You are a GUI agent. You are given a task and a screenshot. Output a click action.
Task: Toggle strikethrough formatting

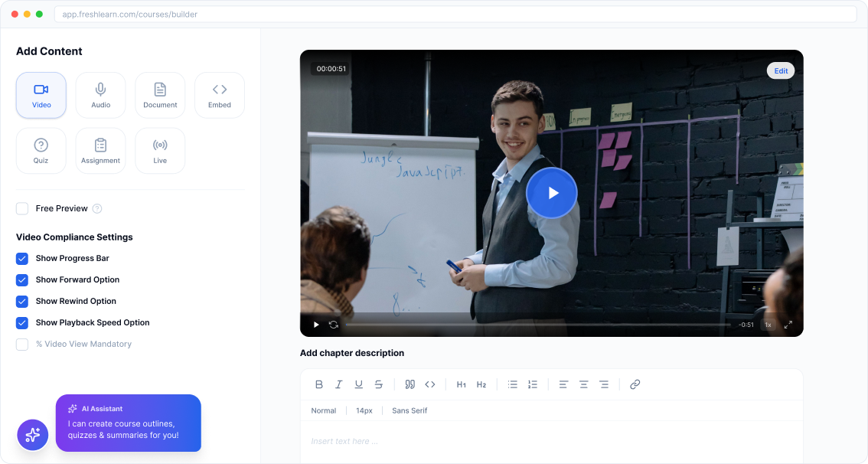click(x=379, y=384)
